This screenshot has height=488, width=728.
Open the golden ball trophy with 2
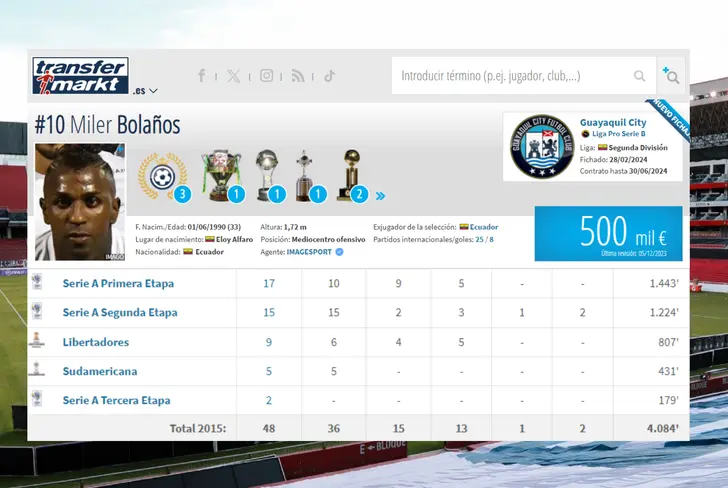(x=351, y=176)
